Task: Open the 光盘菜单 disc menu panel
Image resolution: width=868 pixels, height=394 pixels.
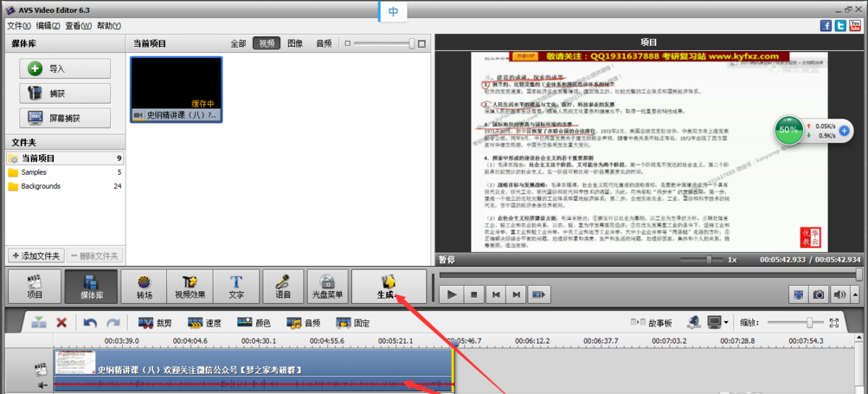Action: (x=328, y=287)
